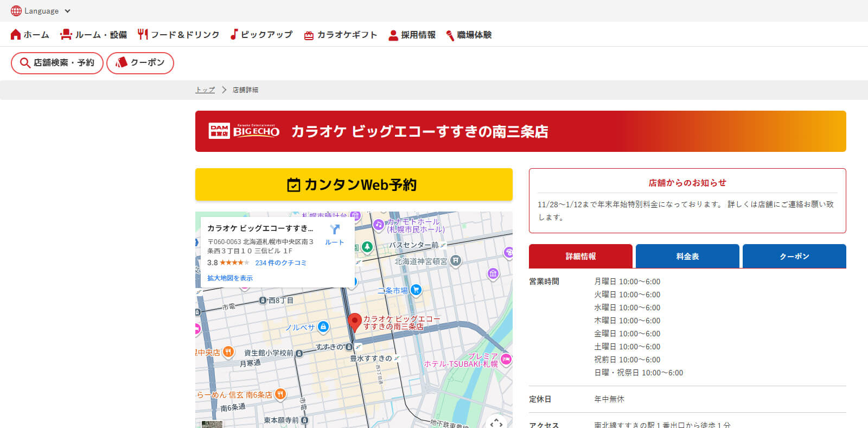Click the 北海道神宮頓宮 shrine marker icon
This screenshot has height=428, width=868.
coord(456,261)
